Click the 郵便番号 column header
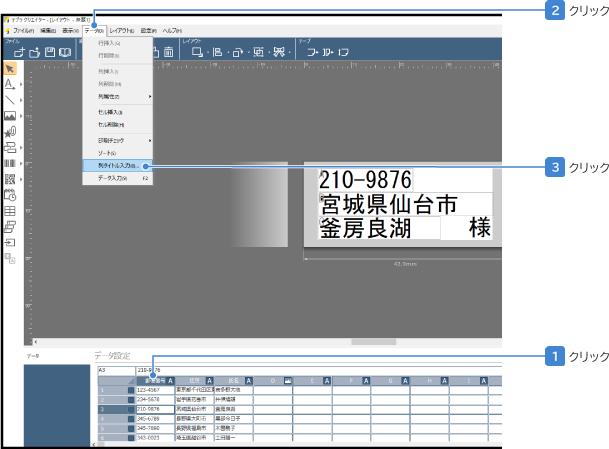The image size is (609, 449). coord(154,380)
